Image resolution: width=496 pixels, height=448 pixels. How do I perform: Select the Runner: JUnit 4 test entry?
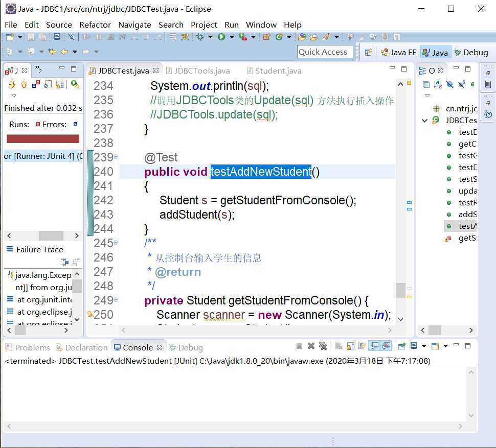[x=43, y=156]
